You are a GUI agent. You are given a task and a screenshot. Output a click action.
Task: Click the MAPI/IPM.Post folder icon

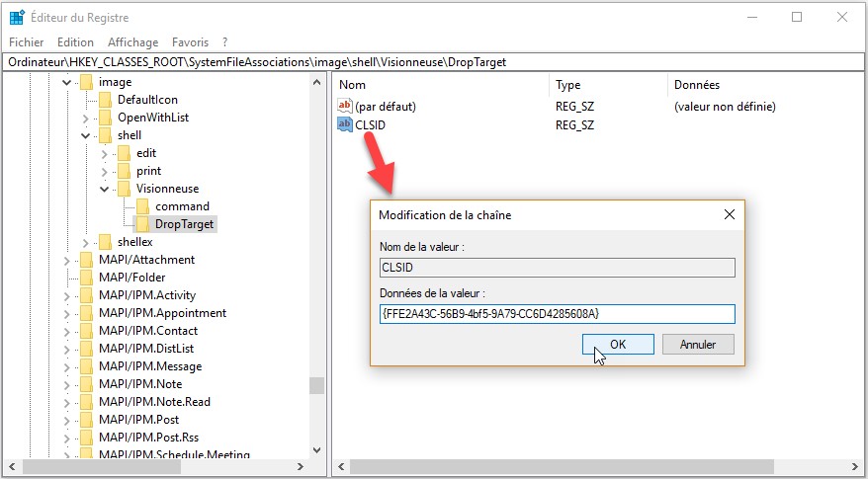86,420
